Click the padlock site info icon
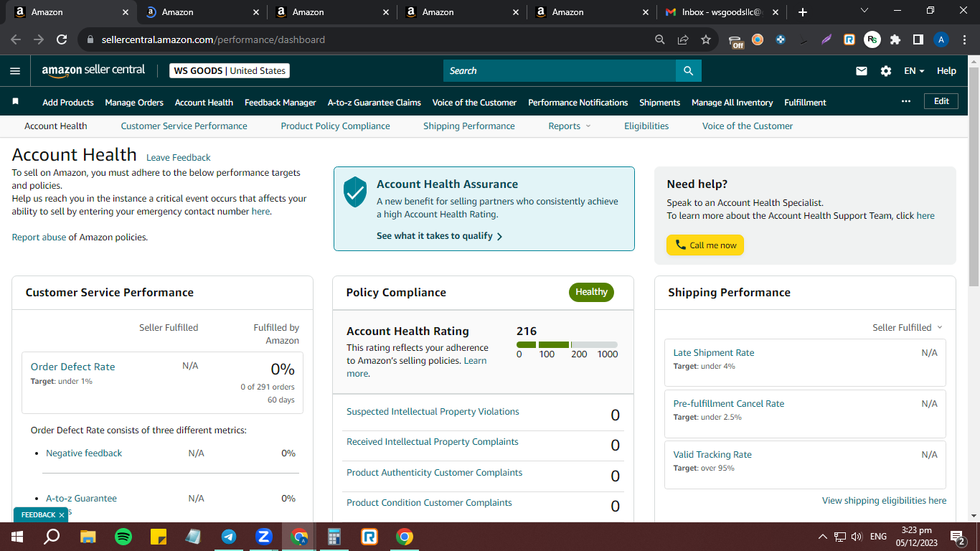The image size is (980, 551). point(90,40)
